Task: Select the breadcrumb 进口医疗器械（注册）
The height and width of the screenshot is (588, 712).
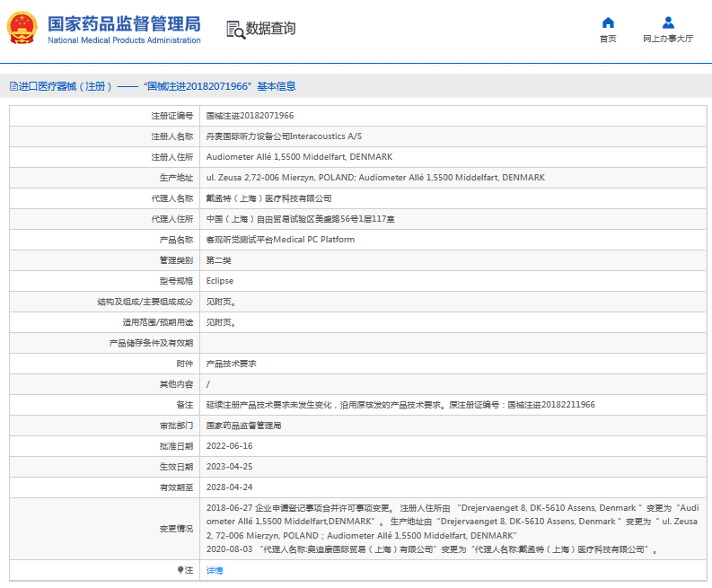Action: click(65, 86)
